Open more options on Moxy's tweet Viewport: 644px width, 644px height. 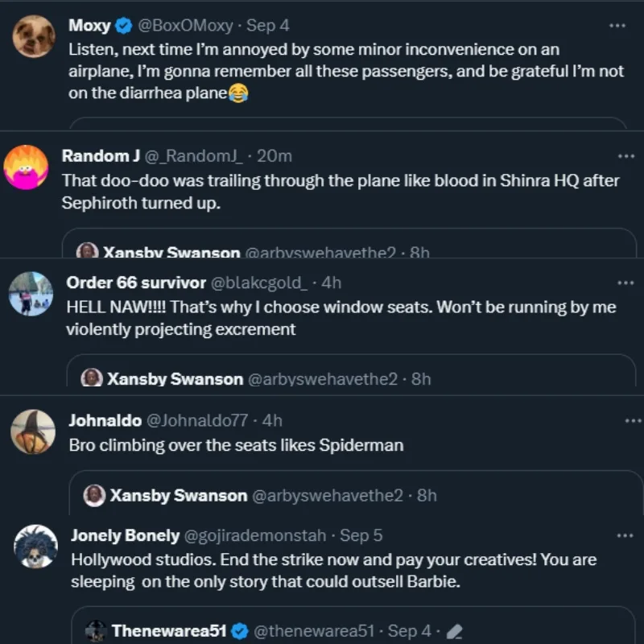coord(617,26)
